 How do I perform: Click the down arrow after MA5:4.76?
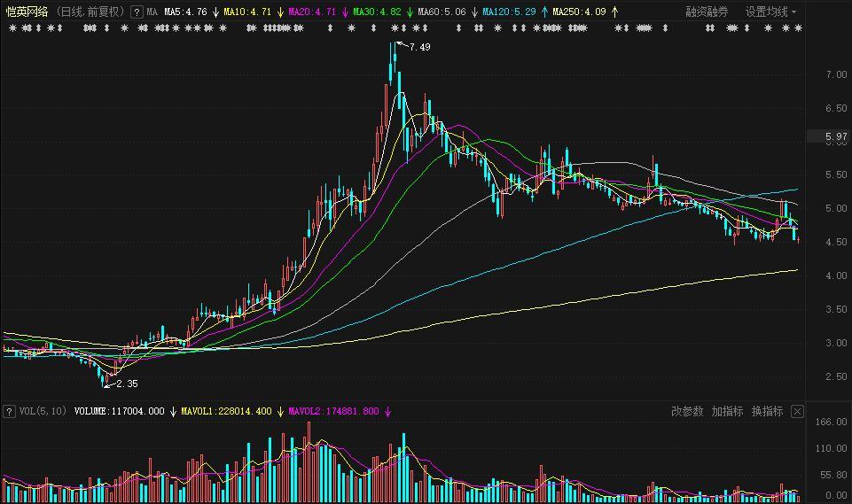click(215, 12)
